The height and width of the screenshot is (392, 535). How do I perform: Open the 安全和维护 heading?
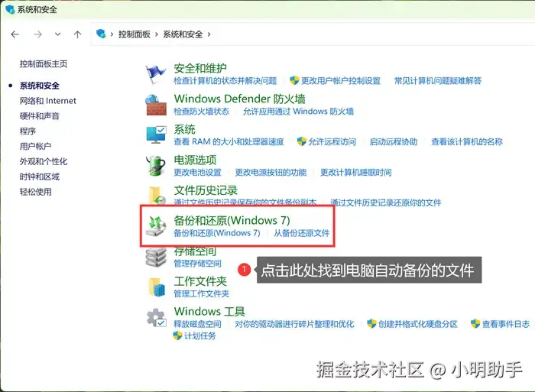200,68
